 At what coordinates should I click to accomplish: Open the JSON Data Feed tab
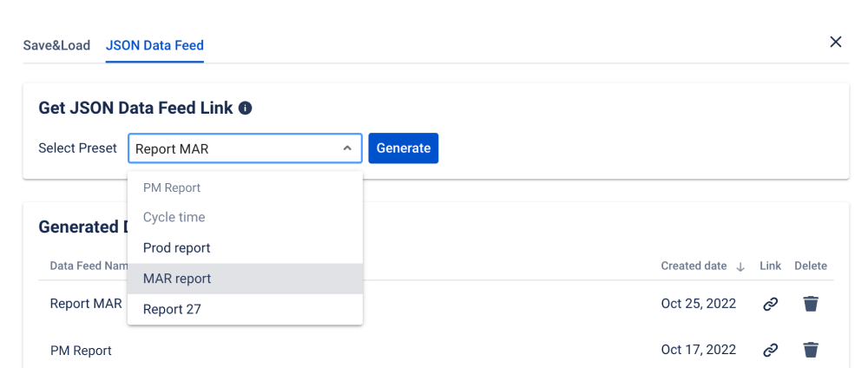[x=155, y=45]
